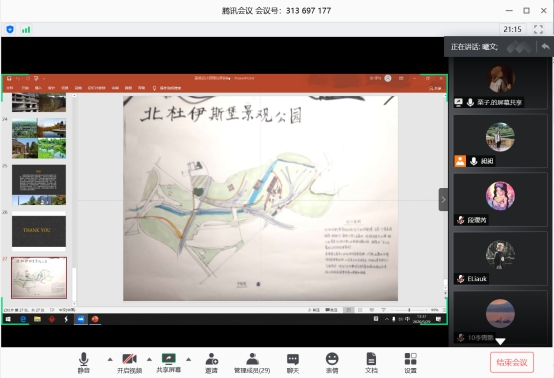Click the green network signal icon
This screenshot has width=554, height=378.
(26, 30)
